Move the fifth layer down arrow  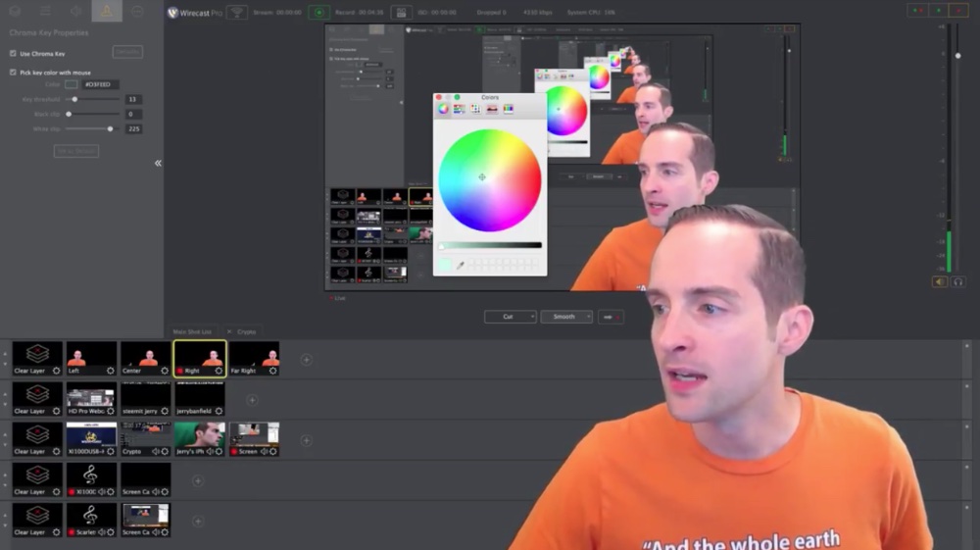[5, 525]
